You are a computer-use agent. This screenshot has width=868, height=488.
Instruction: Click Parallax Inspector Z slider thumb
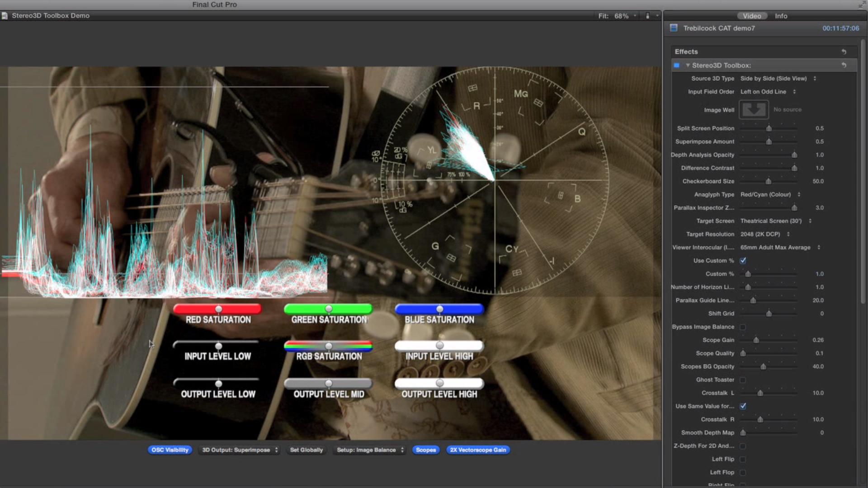794,208
